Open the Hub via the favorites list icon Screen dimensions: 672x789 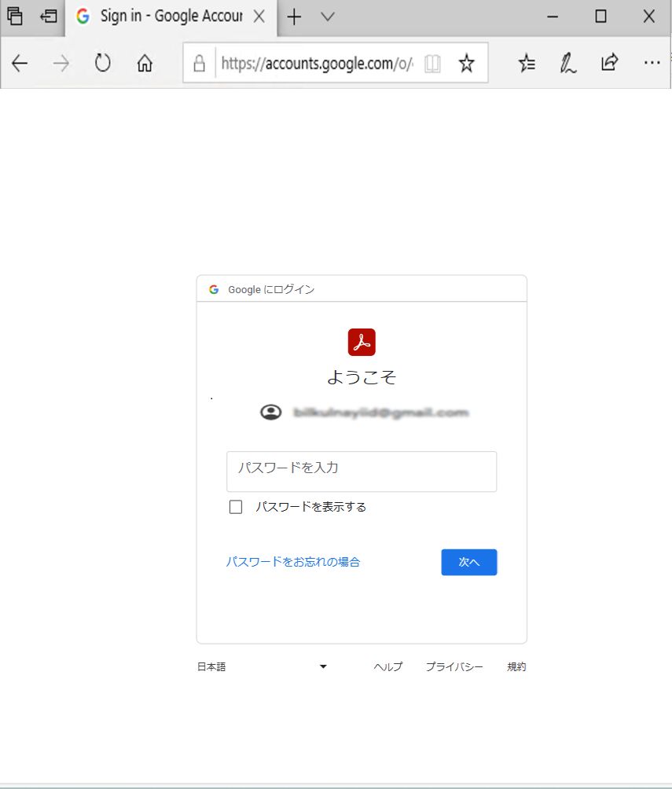click(x=527, y=63)
